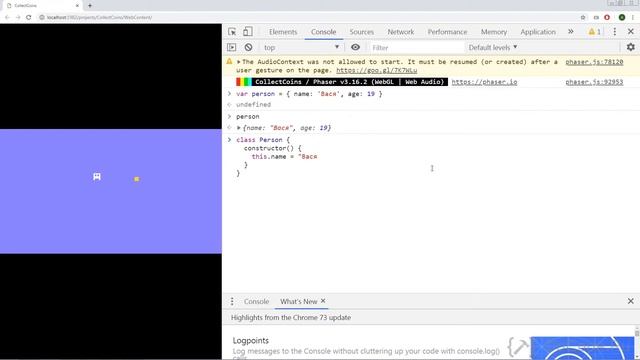Toggle the live expression eye icon
The image size is (640, 360).
tap(356, 47)
